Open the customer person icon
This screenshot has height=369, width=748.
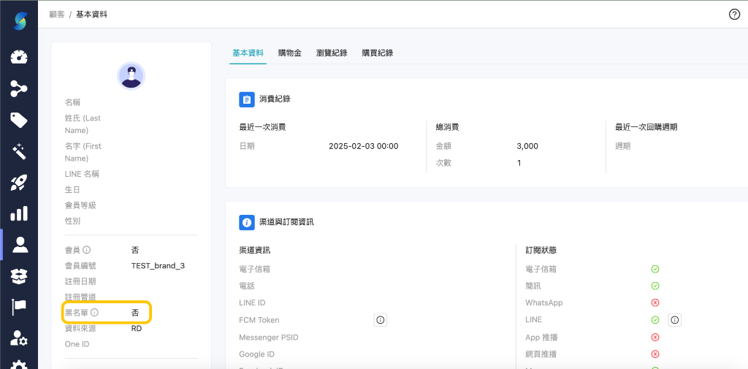coord(20,245)
